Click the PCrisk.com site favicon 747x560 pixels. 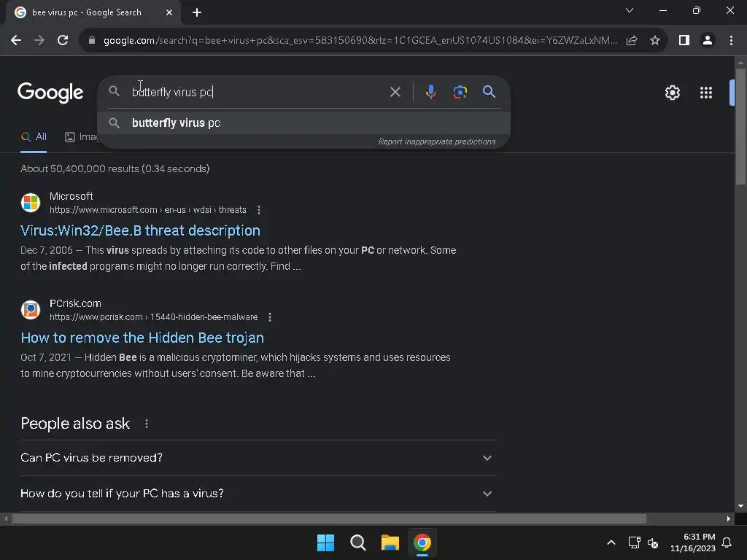pyautogui.click(x=31, y=309)
